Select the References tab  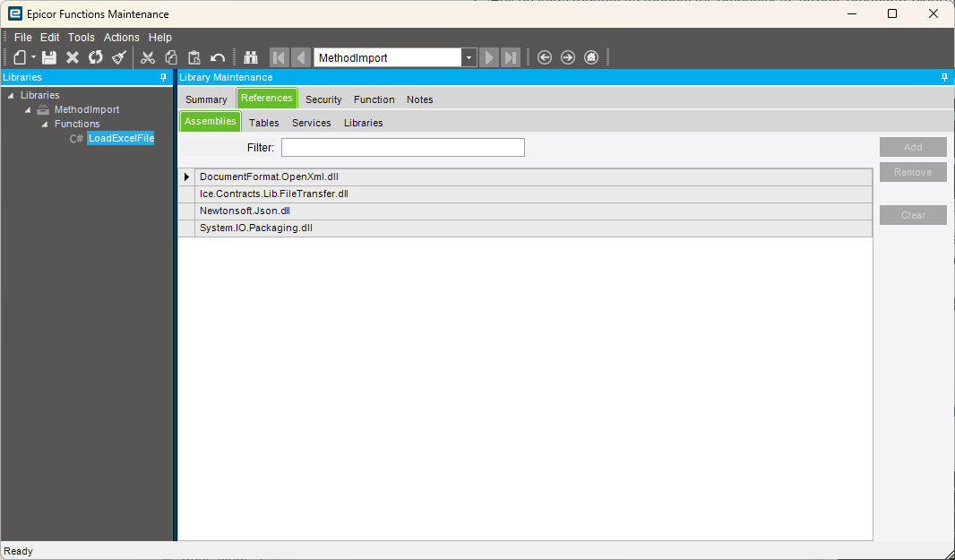pyautogui.click(x=267, y=98)
